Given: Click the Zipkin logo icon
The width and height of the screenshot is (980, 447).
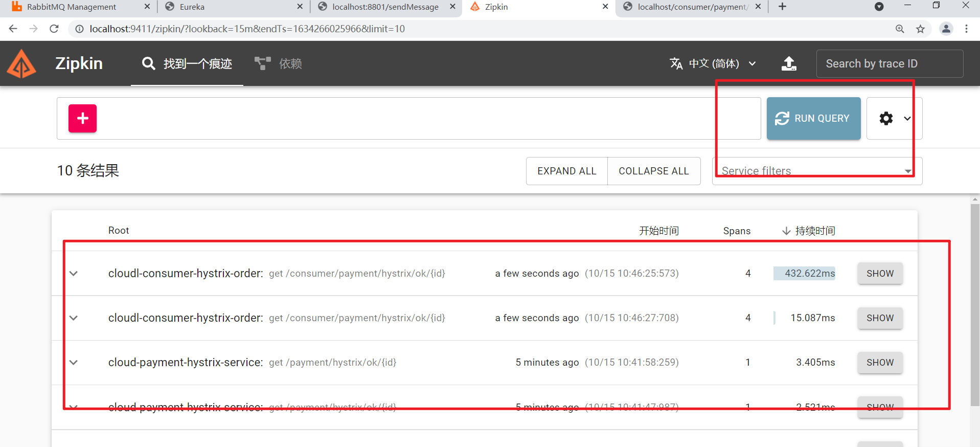Looking at the screenshot, I should tap(21, 64).
